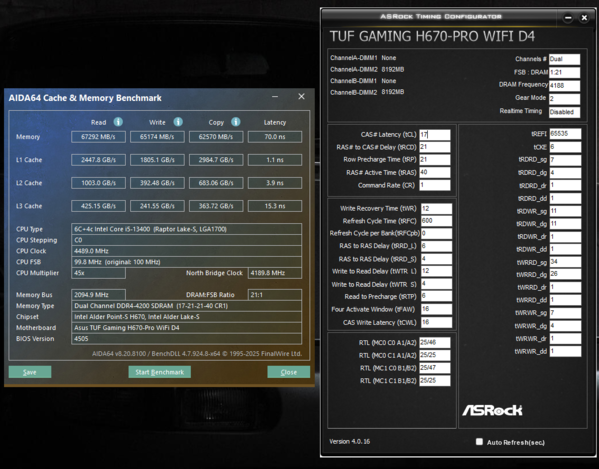Click the Memory Latency 70.0 ns box
The image size is (599, 469).
click(275, 137)
